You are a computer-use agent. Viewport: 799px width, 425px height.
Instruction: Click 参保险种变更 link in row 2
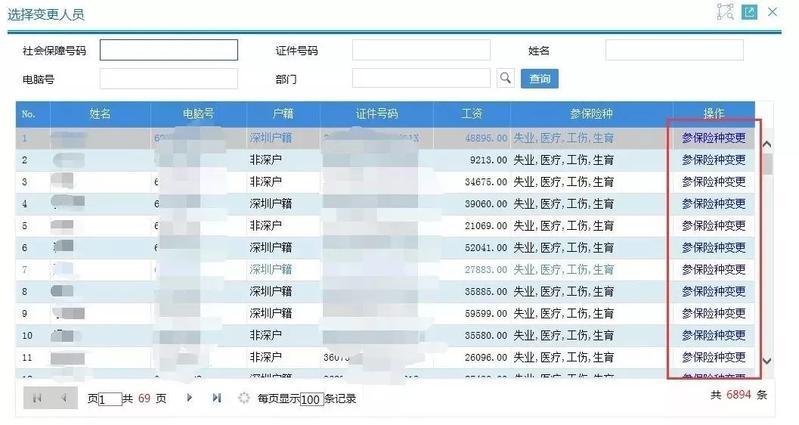click(713, 160)
